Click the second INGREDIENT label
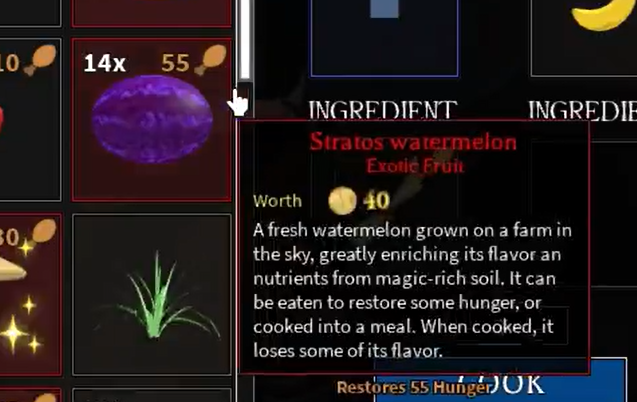637x402 pixels. point(582,110)
